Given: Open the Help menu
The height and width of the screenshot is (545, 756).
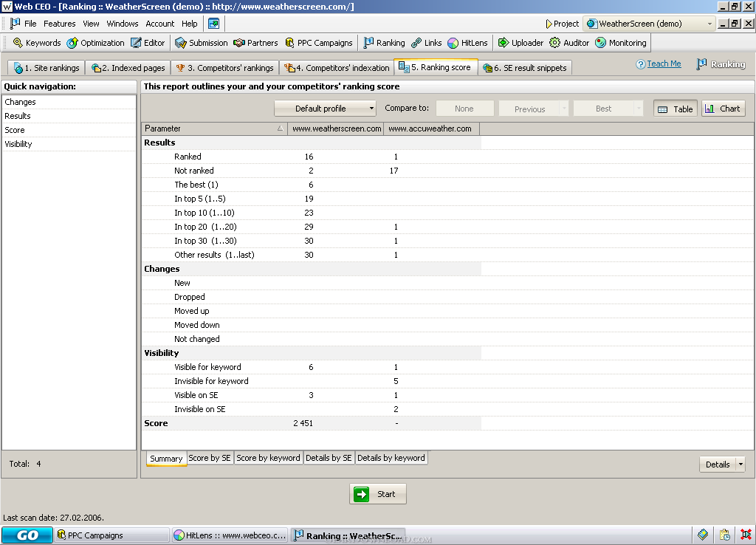Looking at the screenshot, I should click(x=190, y=24).
